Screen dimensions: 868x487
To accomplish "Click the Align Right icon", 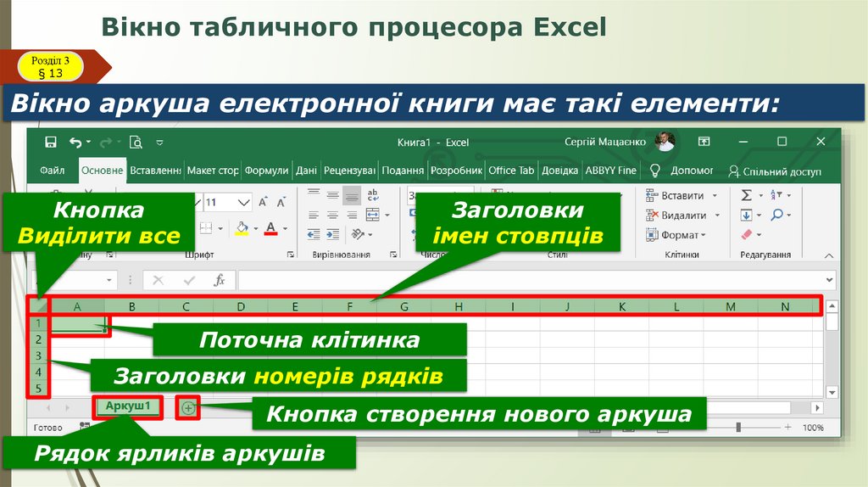I will pyautogui.click(x=352, y=215).
